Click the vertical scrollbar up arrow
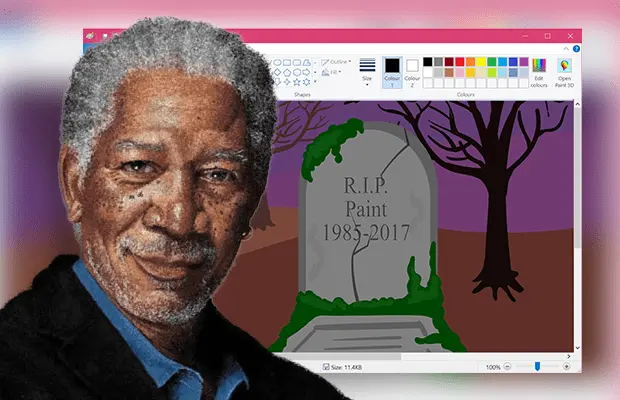Image resolution: width=620 pixels, height=400 pixels. coord(577,104)
